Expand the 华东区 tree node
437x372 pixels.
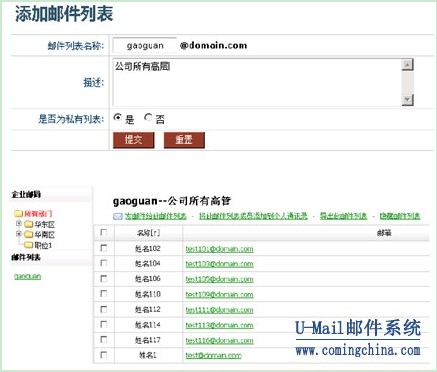click(19, 223)
